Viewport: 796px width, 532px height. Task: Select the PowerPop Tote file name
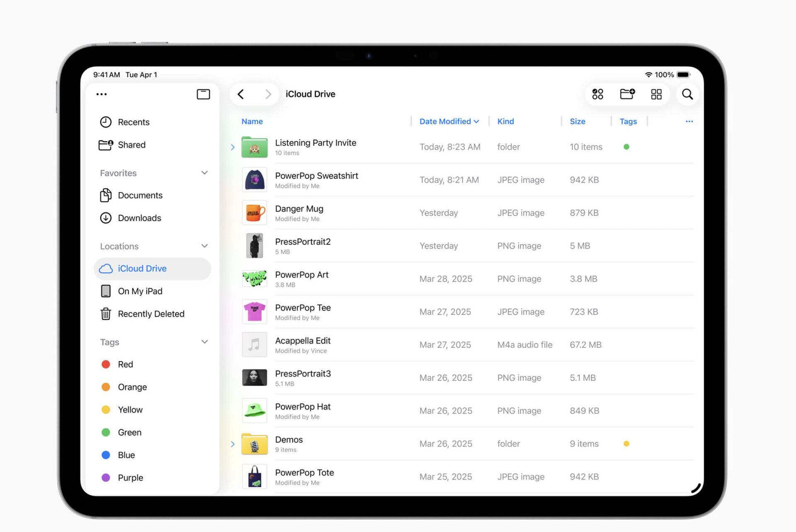[x=304, y=473]
